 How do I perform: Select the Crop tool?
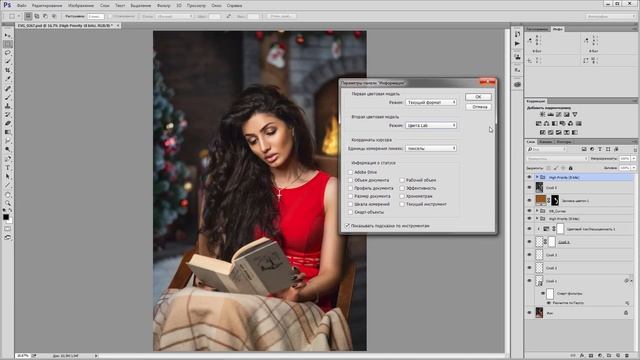pyautogui.click(x=8, y=70)
